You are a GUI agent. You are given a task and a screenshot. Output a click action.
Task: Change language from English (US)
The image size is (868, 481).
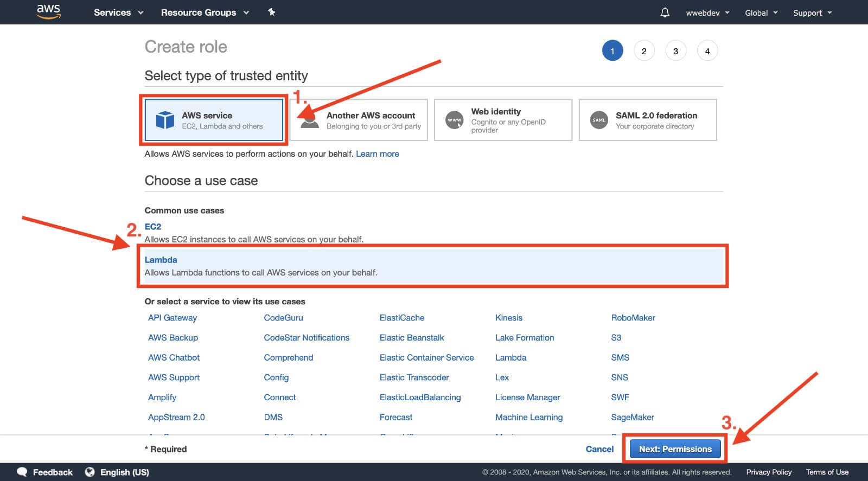click(x=124, y=472)
